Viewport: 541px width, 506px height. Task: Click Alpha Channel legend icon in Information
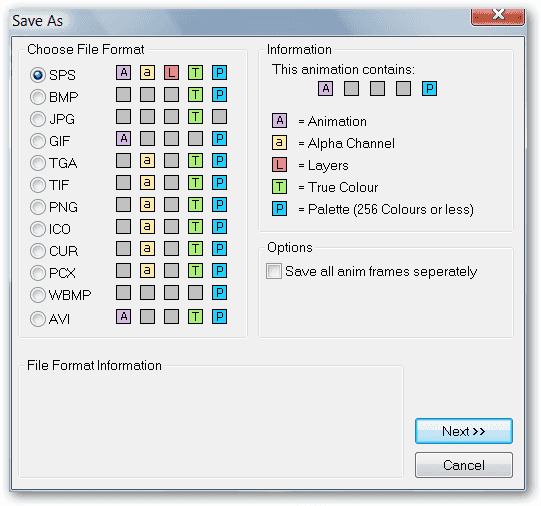click(x=279, y=143)
